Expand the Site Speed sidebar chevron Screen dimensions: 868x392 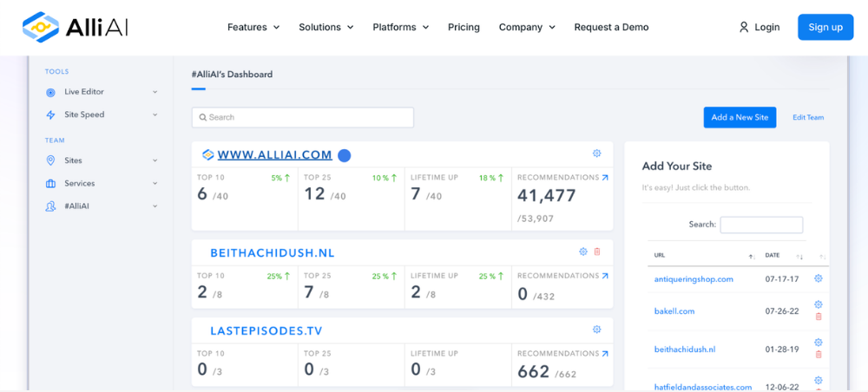pos(155,114)
